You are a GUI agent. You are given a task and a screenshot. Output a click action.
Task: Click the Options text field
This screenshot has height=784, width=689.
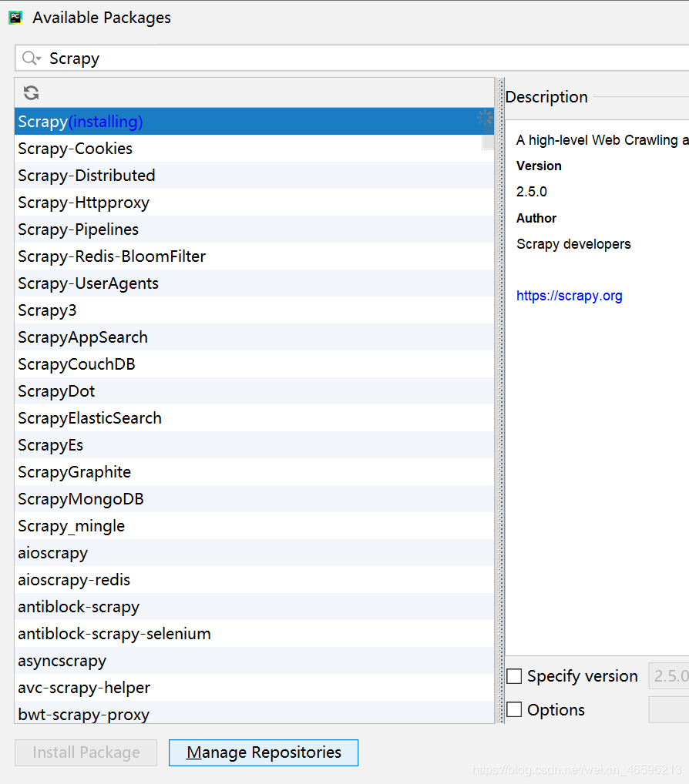pos(669,709)
